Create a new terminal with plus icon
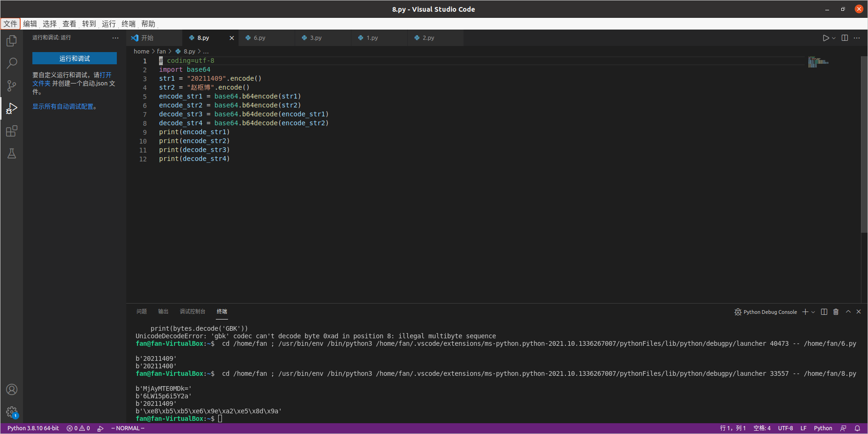Image resolution: width=868 pixels, height=434 pixels. point(805,312)
